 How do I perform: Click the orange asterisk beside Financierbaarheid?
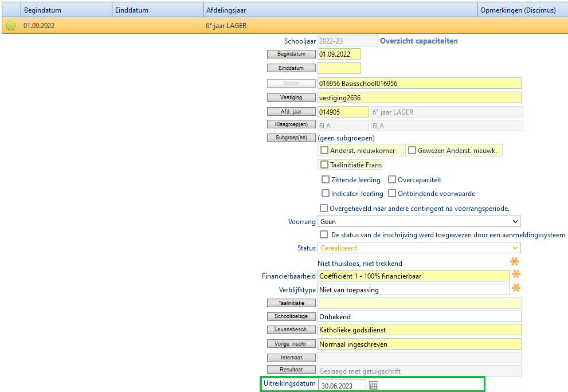point(516,275)
